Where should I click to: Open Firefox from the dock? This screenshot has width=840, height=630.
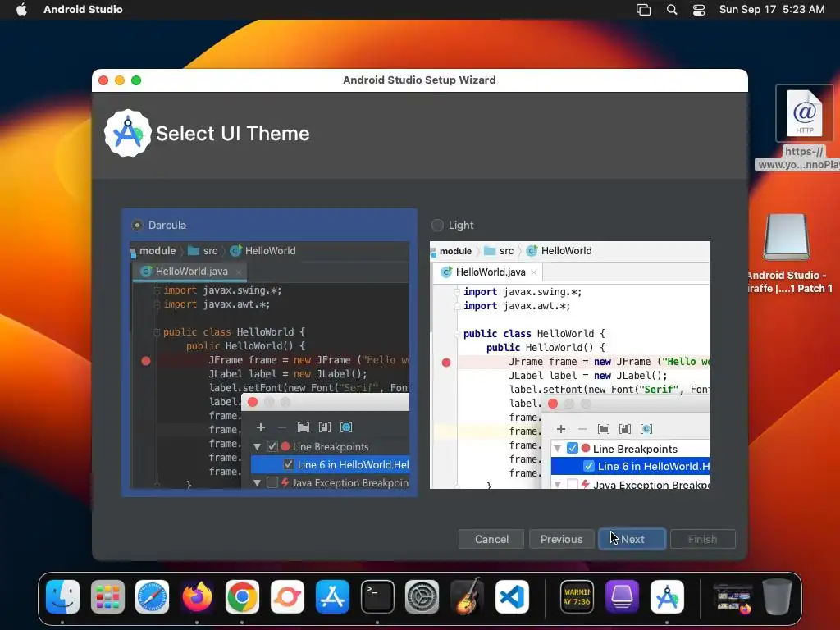coord(197,597)
